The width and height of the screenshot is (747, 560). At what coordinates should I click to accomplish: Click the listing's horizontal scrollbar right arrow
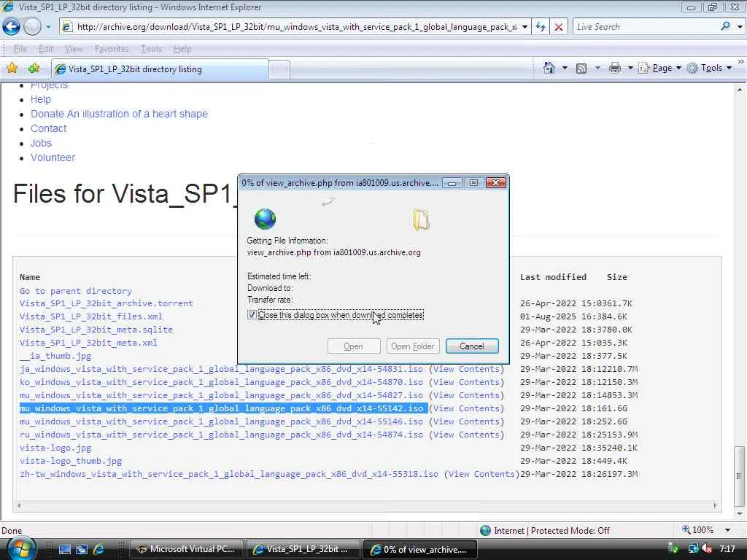pos(715,505)
